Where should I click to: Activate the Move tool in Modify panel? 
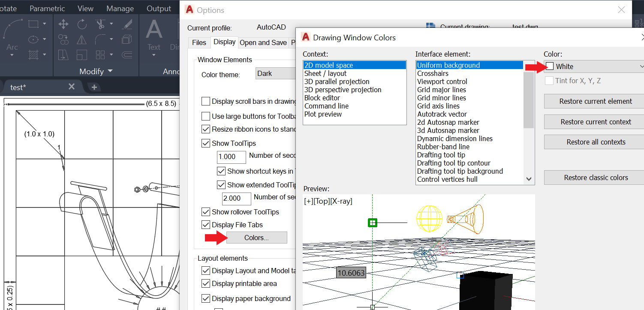tap(63, 24)
